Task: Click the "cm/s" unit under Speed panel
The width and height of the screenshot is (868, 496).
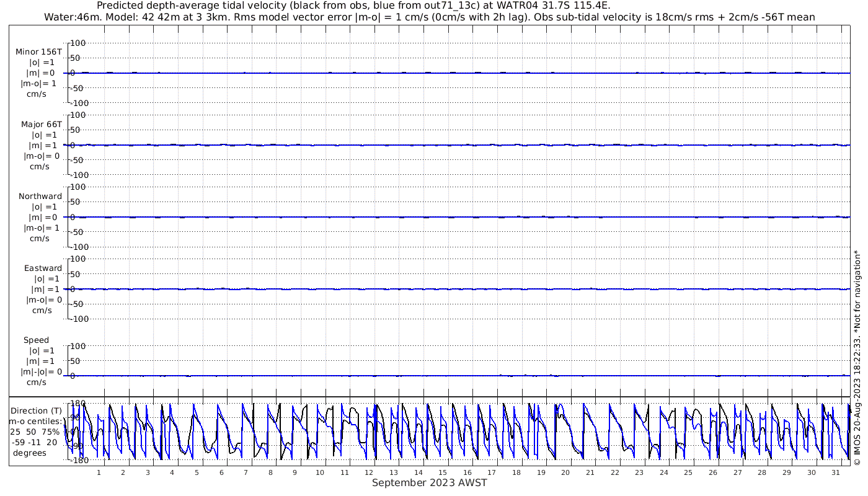Action: point(37,382)
